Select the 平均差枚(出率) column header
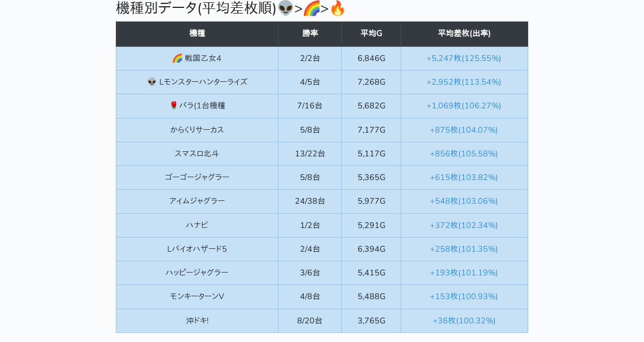644x342 pixels. [x=464, y=33]
